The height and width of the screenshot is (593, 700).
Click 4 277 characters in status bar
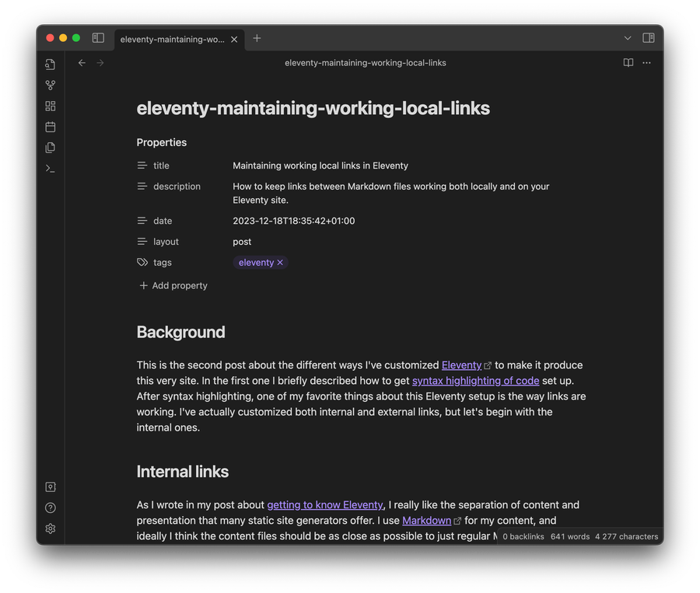click(626, 537)
